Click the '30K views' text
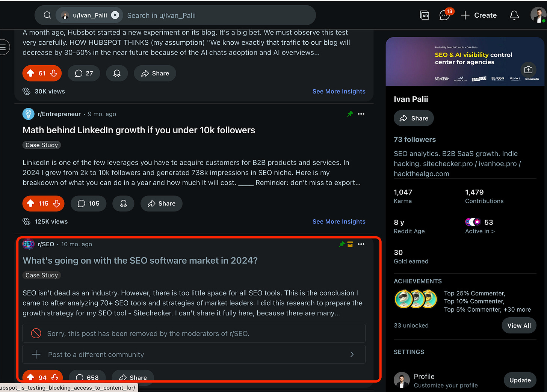Viewport: 547px width, 392px height. tap(50, 91)
